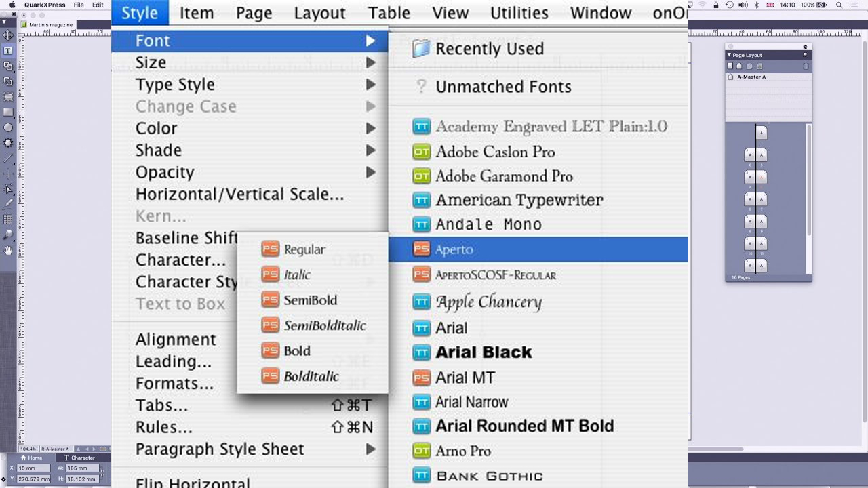Open the Type Style submenu

(x=249, y=85)
